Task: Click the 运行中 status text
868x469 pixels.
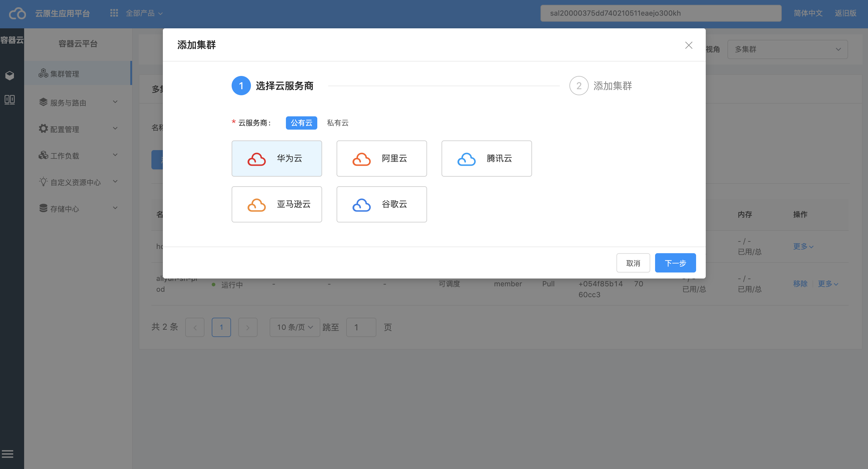Action: pyautogui.click(x=232, y=285)
